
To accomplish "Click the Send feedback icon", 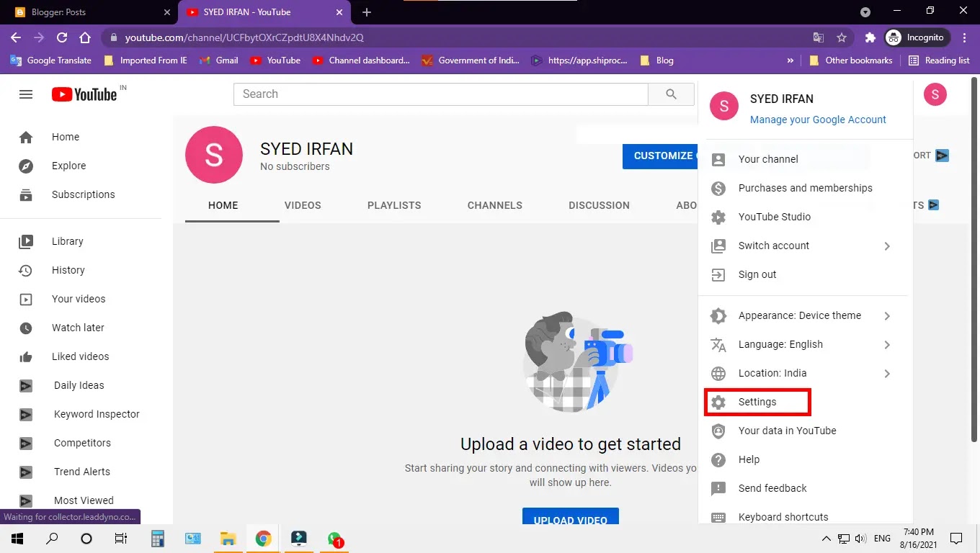I will [718, 489].
